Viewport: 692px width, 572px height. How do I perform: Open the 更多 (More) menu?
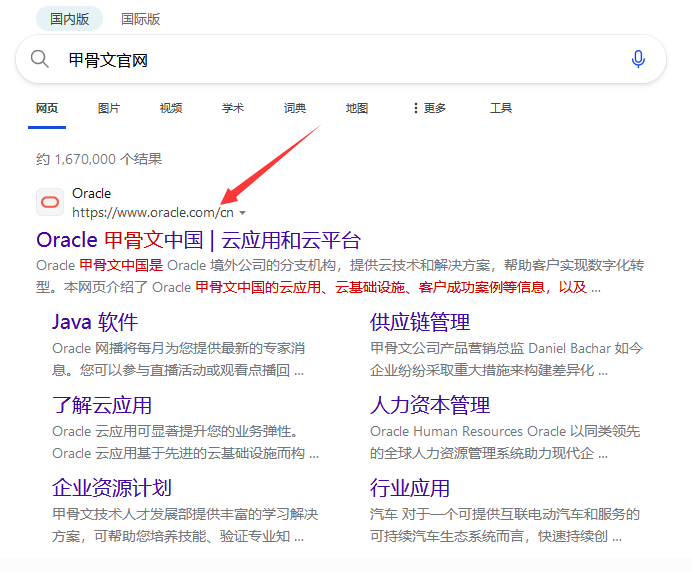click(429, 108)
